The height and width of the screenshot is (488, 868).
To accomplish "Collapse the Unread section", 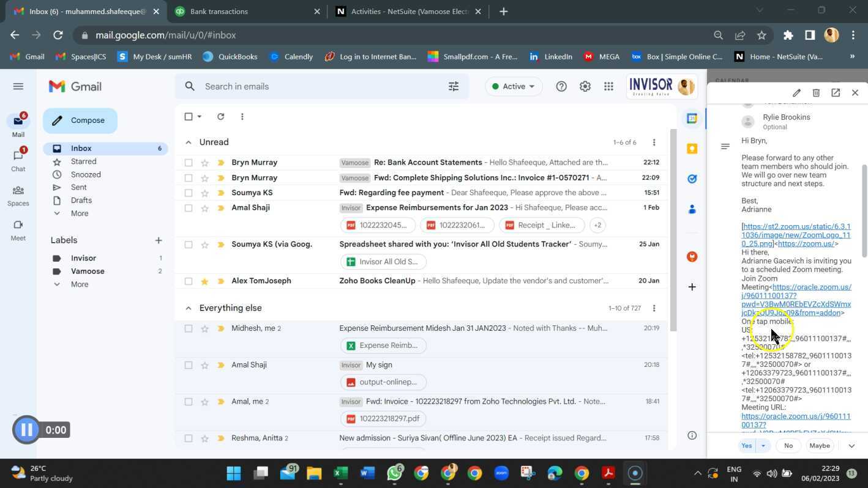I will tap(188, 142).
